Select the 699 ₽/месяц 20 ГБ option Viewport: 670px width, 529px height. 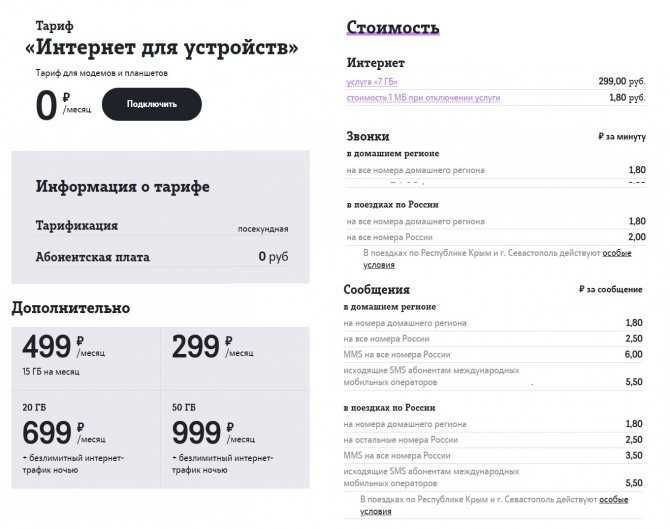coord(86,439)
